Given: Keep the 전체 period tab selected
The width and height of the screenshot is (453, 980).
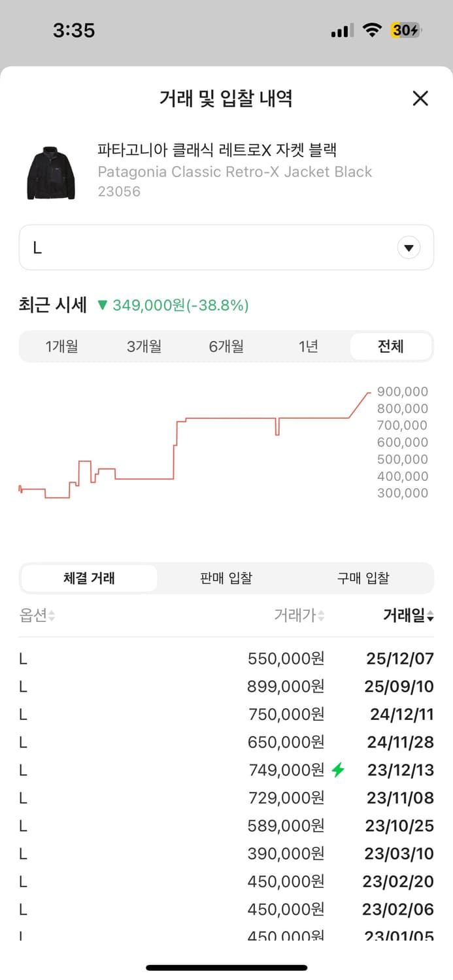Looking at the screenshot, I should [391, 347].
